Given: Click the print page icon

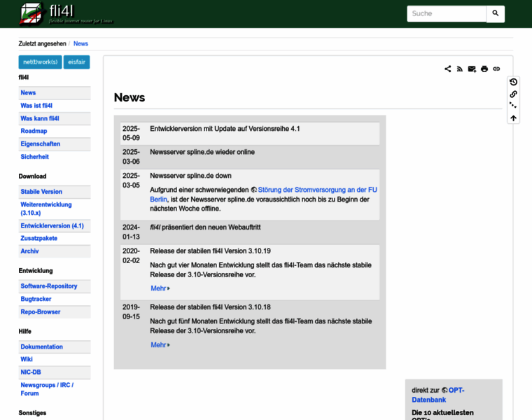Looking at the screenshot, I should pyautogui.click(x=484, y=69).
